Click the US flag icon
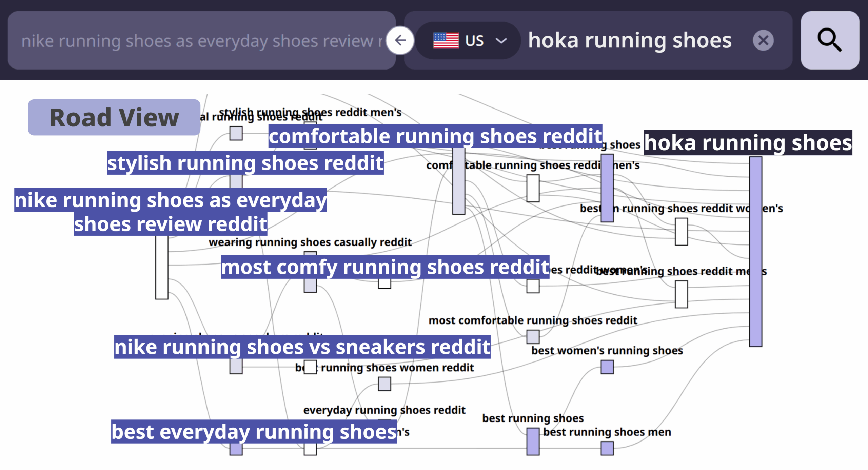The width and height of the screenshot is (868, 470). point(446,40)
